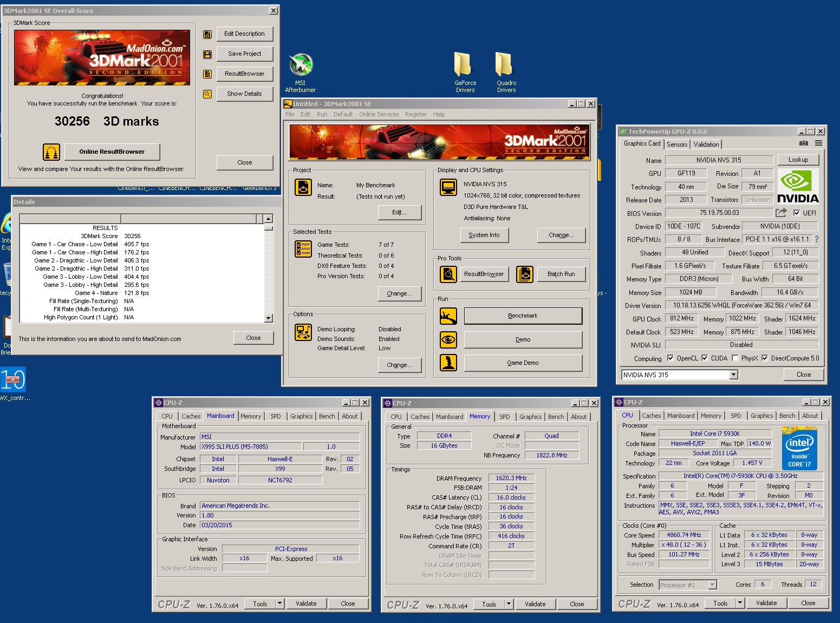Screen dimensions: 840x623
Task: Click Validate in Memory CPU-Z window
Action: pyautogui.click(x=535, y=604)
